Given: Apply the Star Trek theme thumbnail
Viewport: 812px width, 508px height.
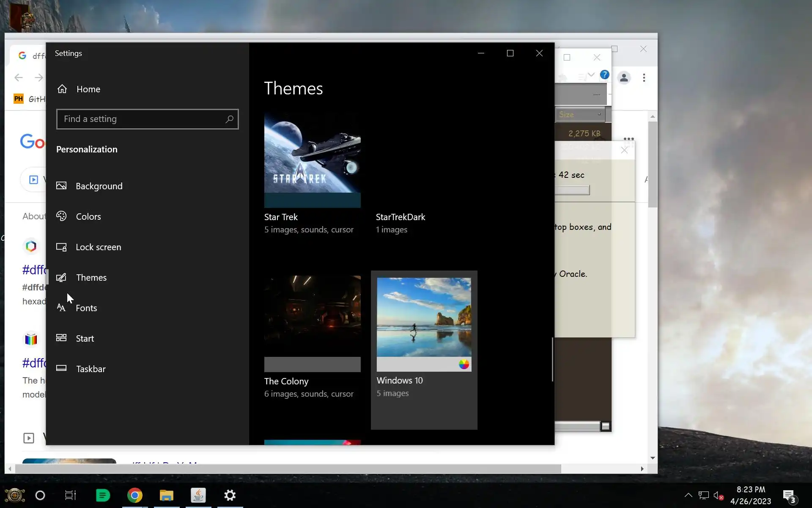Looking at the screenshot, I should pos(312,160).
